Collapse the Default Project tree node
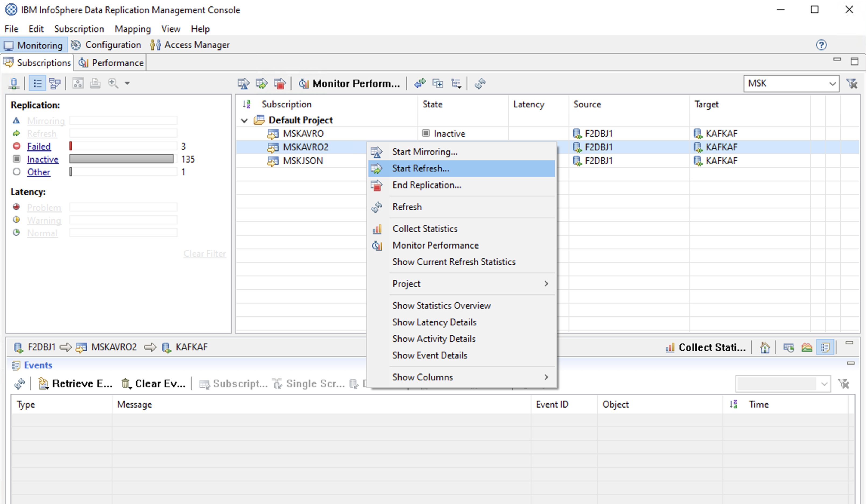Screen dimensions: 866x504 click(244, 121)
